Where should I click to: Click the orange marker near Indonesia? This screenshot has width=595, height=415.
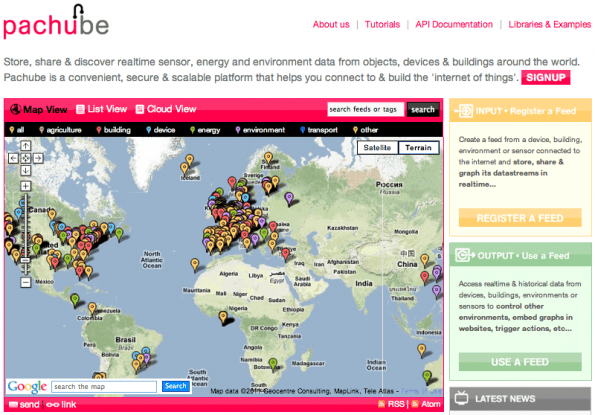click(422, 351)
